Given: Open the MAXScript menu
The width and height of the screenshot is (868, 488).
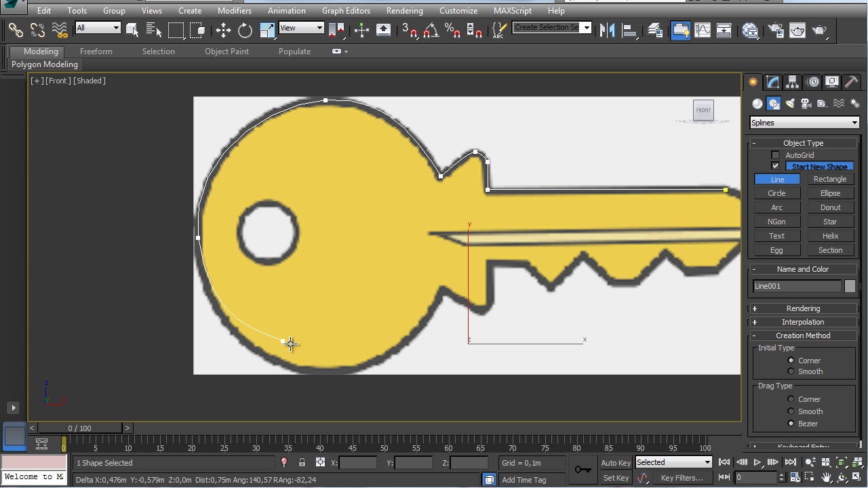Looking at the screenshot, I should pos(513,11).
